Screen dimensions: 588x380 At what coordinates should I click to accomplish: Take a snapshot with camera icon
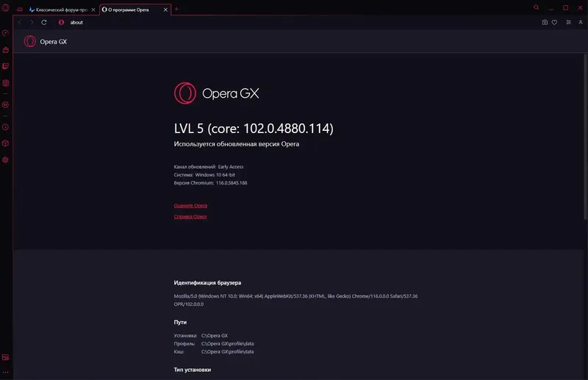point(545,23)
